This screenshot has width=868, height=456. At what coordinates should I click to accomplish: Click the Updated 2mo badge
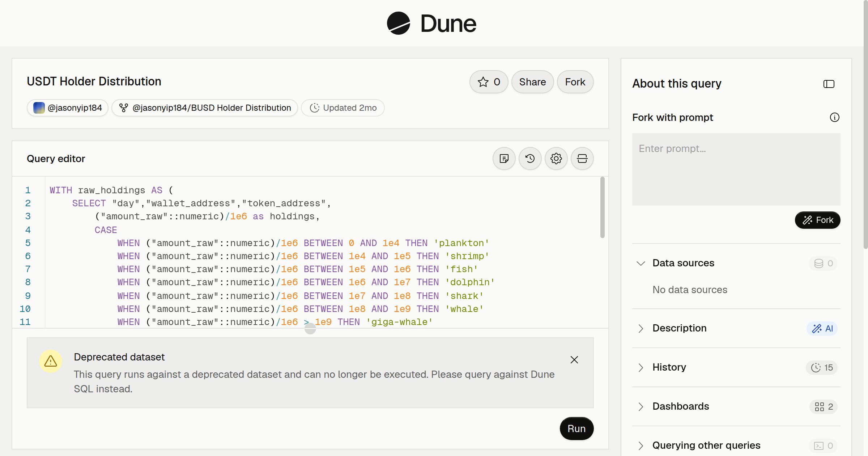pos(343,108)
